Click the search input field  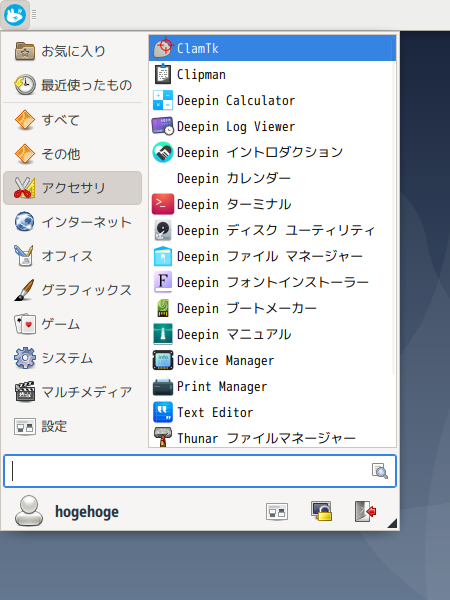coord(200,471)
